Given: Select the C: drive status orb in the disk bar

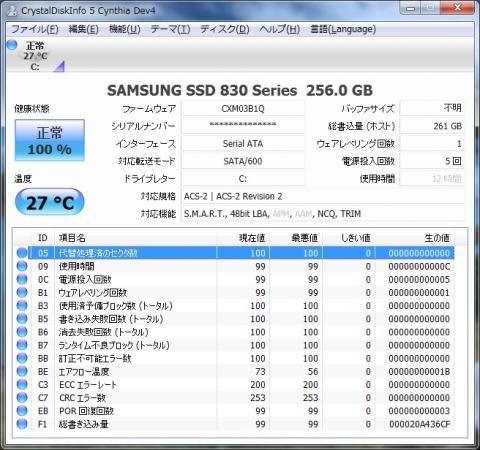Looking at the screenshot, I should click(x=12, y=44).
